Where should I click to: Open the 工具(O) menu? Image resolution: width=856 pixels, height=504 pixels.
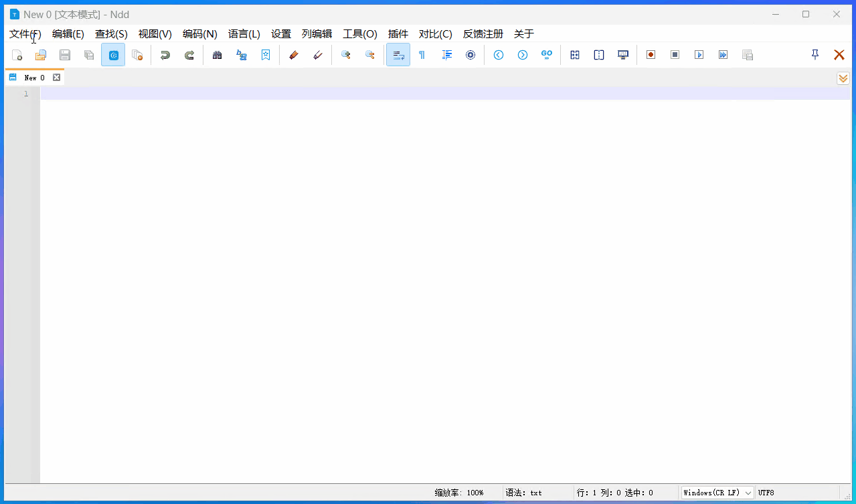point(360,34)
